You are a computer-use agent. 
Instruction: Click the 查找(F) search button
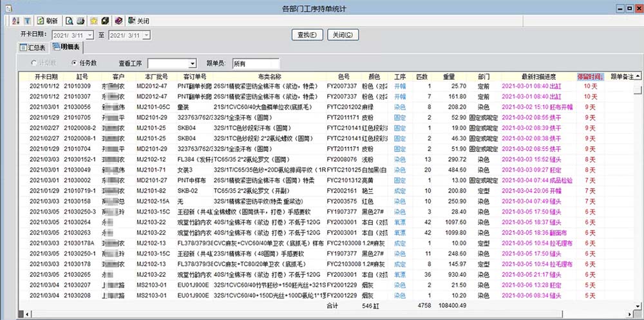click(307, 35)
